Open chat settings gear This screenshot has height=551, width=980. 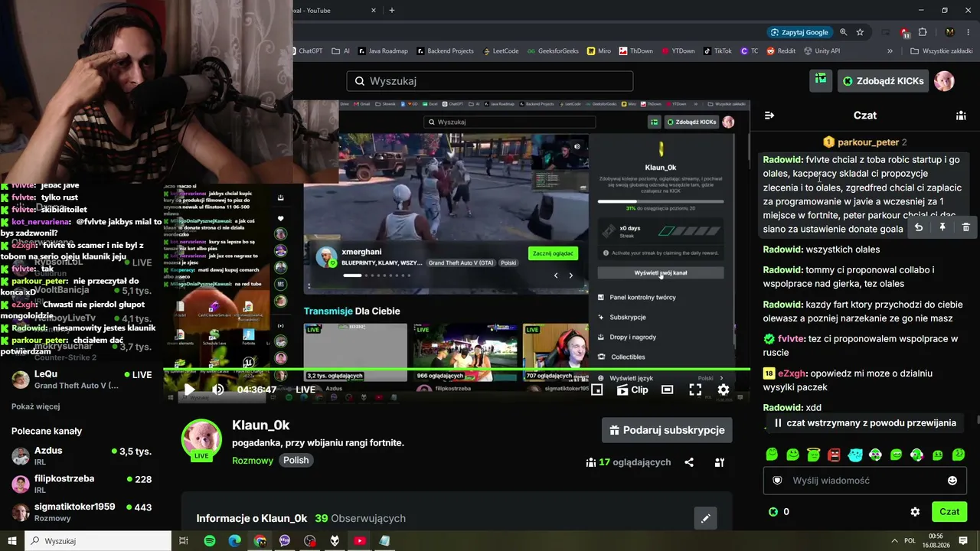point(915,512)
